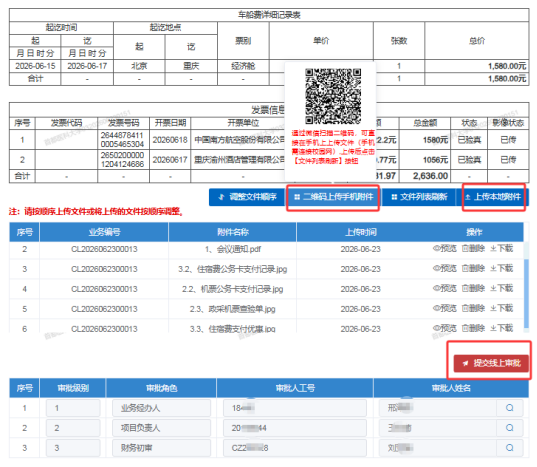Click the 重庆 destination cell
The image size is (537, 467).
tap(191, 66)
